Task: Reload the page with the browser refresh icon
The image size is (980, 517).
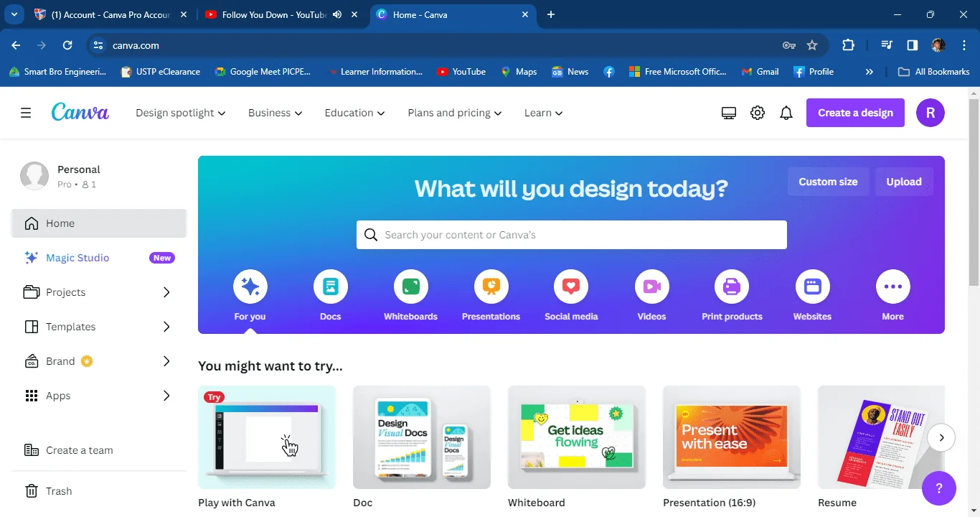Action: (x=67, y=45)
